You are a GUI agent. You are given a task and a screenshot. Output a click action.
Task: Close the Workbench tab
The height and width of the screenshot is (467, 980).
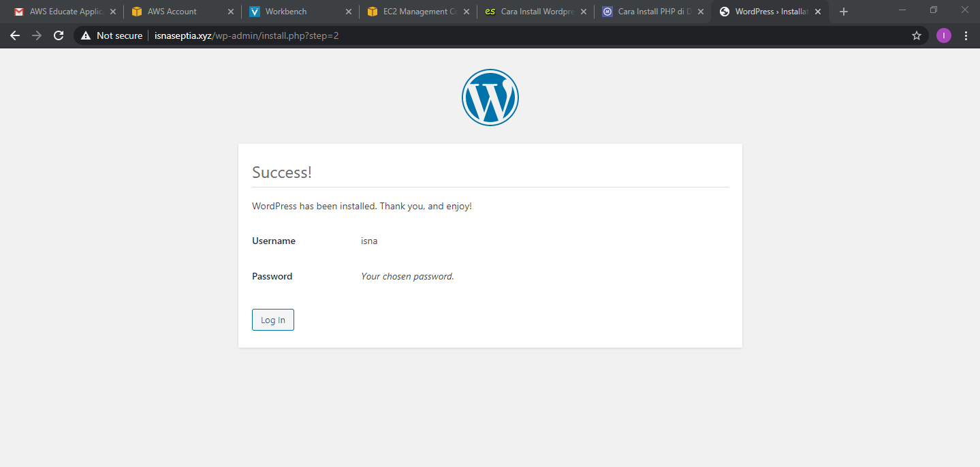click(x=349, y=12)
